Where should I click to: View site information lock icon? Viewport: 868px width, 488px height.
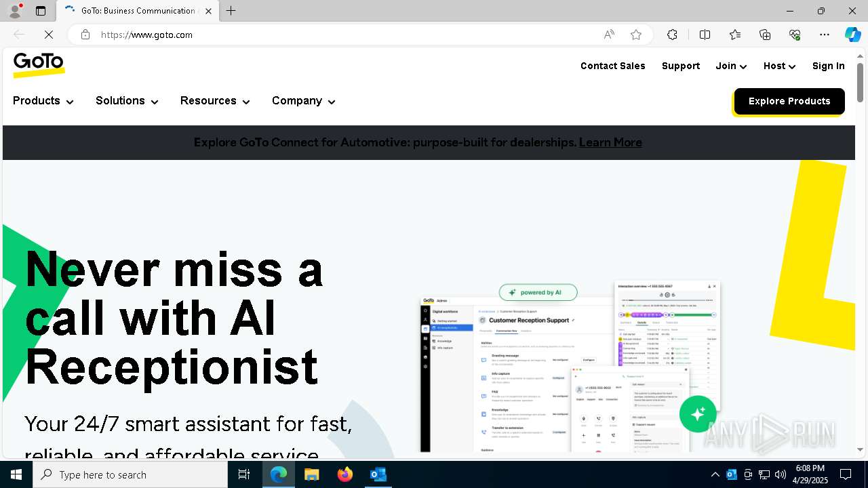click(x=85, y=35)
